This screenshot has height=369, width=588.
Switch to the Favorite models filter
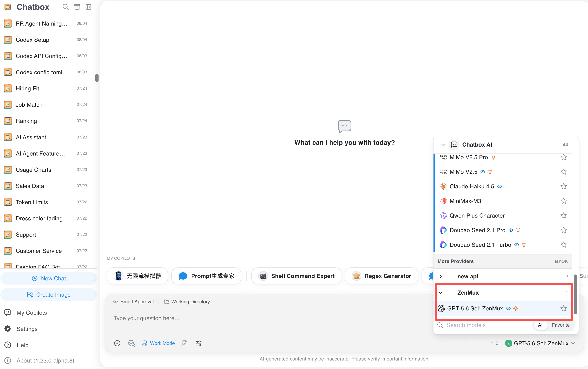[560, 325]
